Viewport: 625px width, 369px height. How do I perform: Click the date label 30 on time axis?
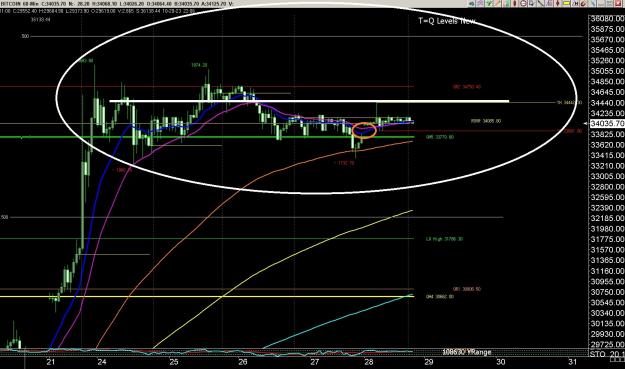click(501, 362)
